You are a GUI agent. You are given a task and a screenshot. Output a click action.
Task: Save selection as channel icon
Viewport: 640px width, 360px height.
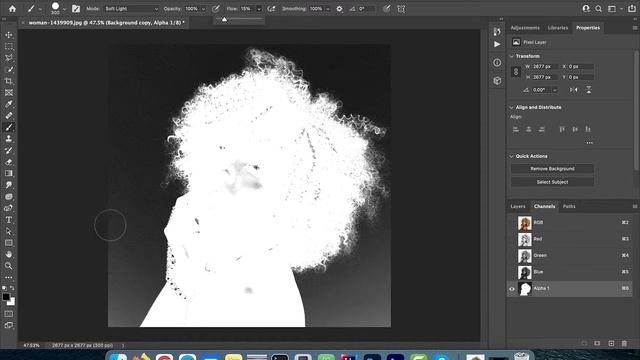pos(597,343)
